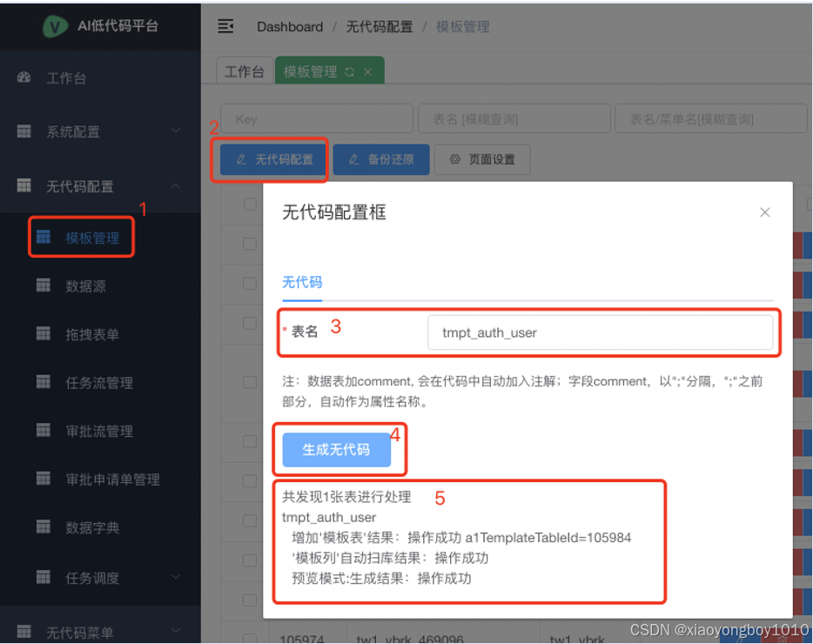
Task: Focus the 表名 [模糊查询] search field
Action: 514,119
